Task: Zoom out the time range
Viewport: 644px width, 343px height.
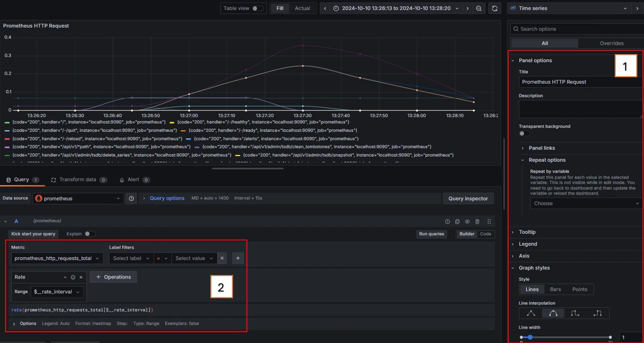Action: pos(478,8)
